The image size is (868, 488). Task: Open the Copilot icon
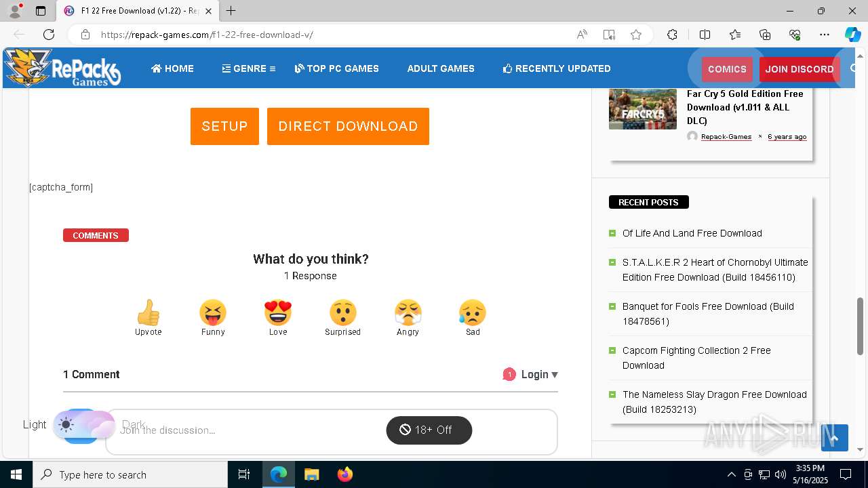(x=852, y=35)
